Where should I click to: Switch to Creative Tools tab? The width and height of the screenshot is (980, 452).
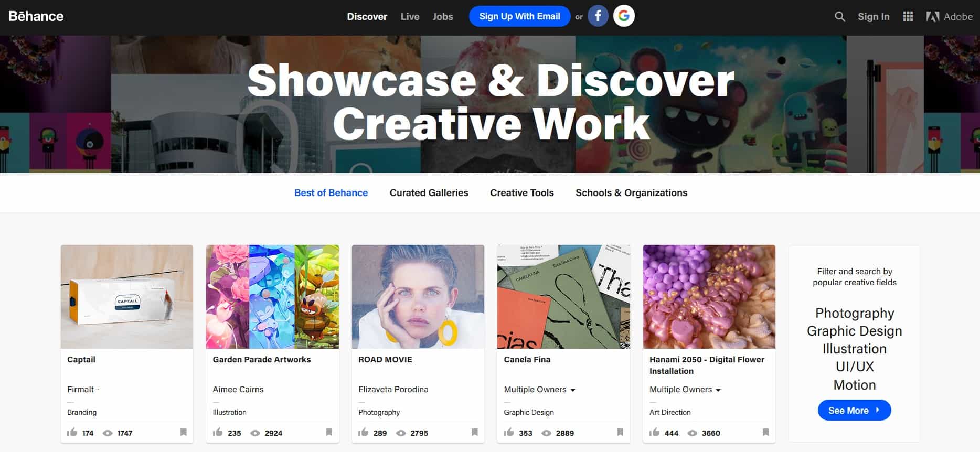[522, 193]
